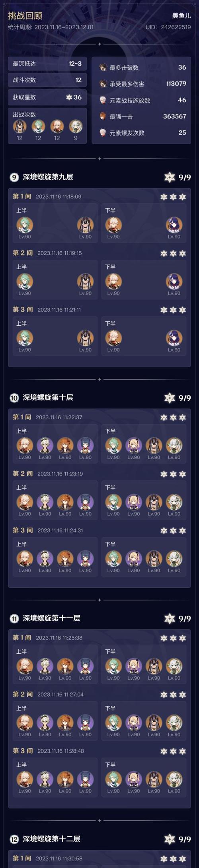Click the avatar next to 最强一击
The image size is (199, 868).
coord(103,117)
